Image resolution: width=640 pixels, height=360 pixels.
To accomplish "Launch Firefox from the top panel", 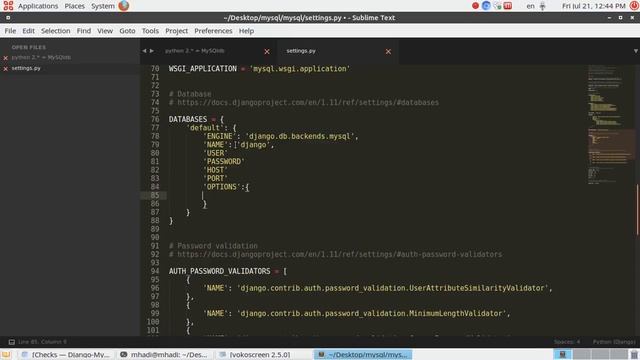I will tap(124, 6).
